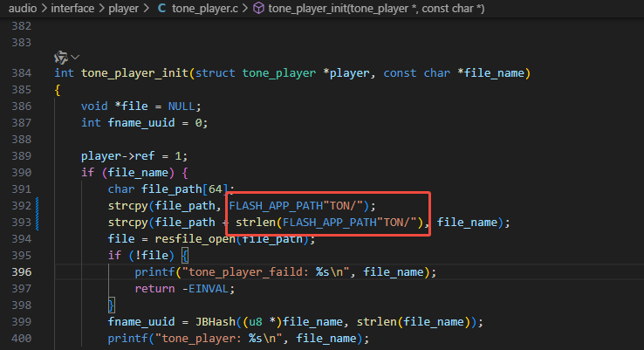Click '*file_name' parameter on line 384
The width and height of the screenshot is (644, 350).
coord(490,73)
